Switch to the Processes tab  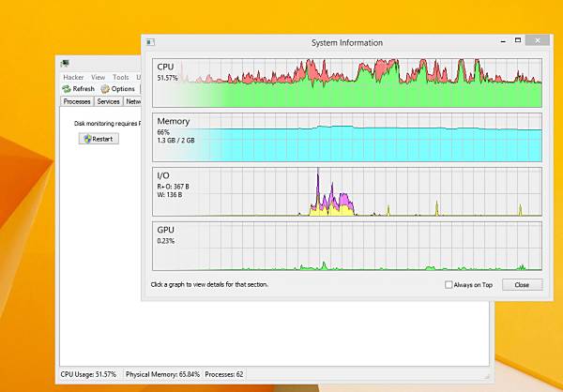click(x=77, y=101)
